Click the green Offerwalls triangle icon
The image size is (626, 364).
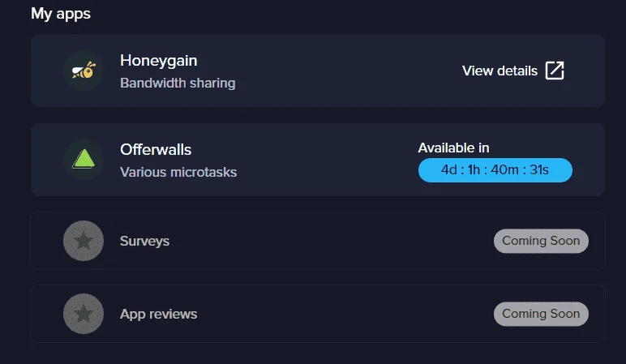tap(84, 160)
